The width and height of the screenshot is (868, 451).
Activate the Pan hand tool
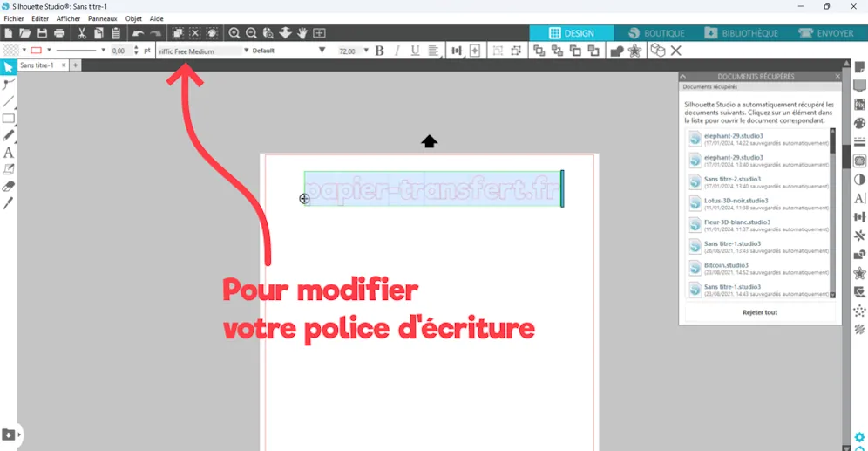[x=302, y=33]
